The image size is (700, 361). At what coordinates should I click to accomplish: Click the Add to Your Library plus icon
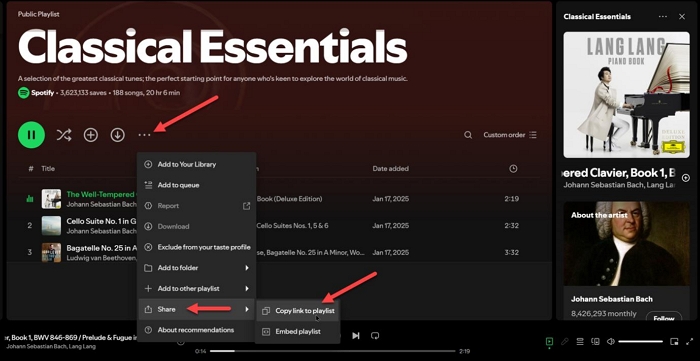[x=148, y=164]
